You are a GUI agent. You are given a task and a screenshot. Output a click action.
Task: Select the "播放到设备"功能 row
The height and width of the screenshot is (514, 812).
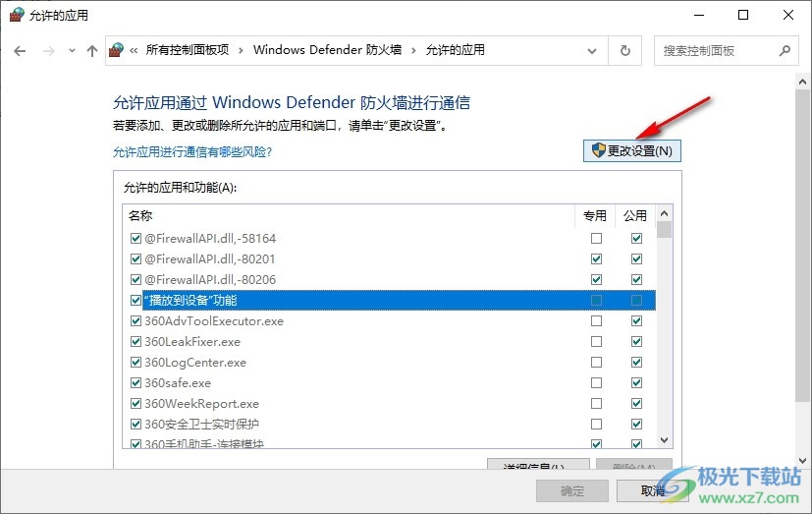pos(390,301)
